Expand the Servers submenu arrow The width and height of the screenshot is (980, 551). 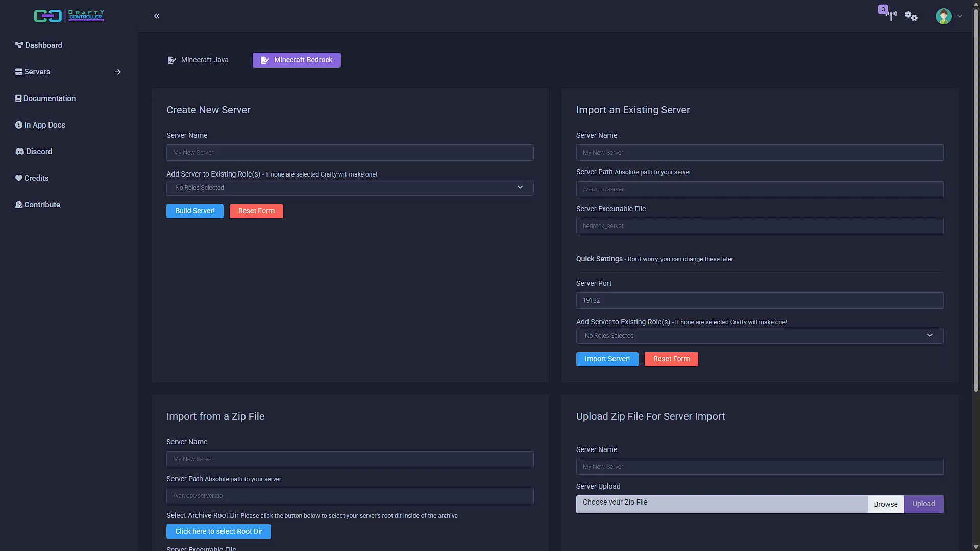[x=118, y=72]
